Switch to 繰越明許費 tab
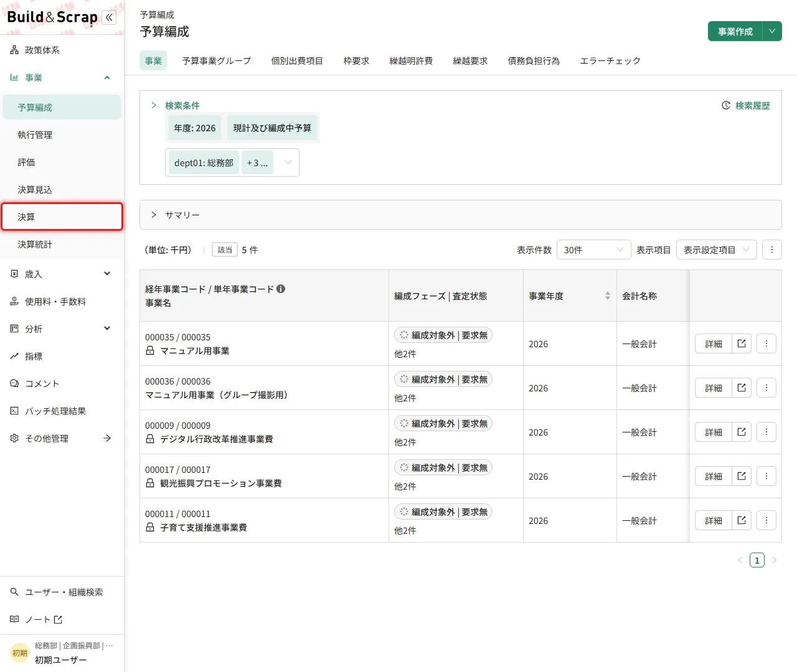 411,60
